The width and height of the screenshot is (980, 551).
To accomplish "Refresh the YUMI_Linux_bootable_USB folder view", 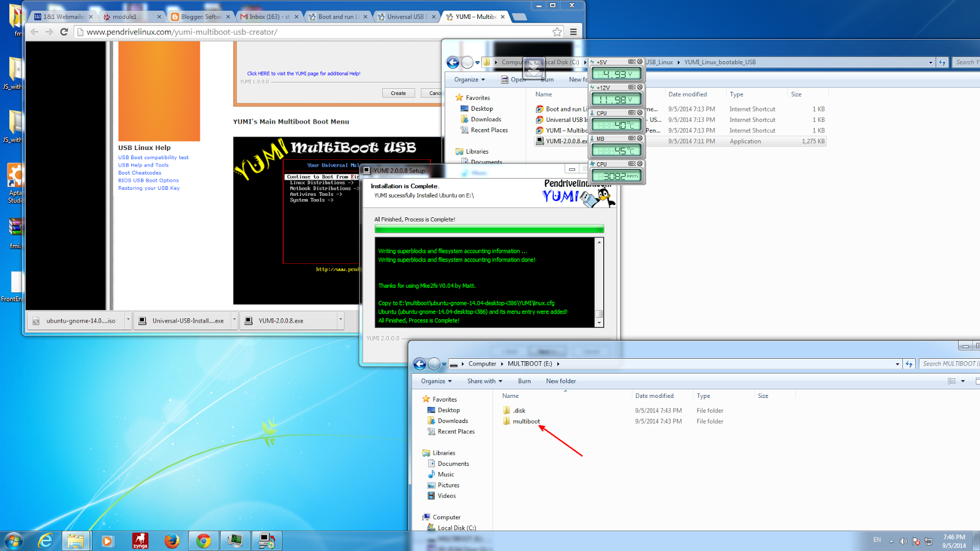I will coord(942,62).
